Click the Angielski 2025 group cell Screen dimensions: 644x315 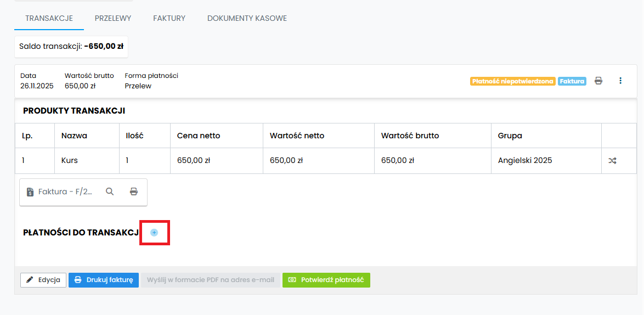525,161
